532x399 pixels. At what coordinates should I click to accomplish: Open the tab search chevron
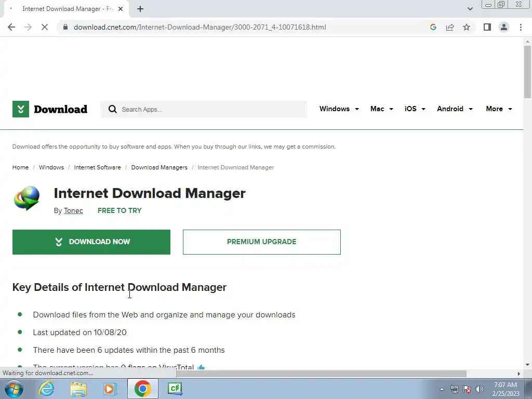(x=470, y=9)
